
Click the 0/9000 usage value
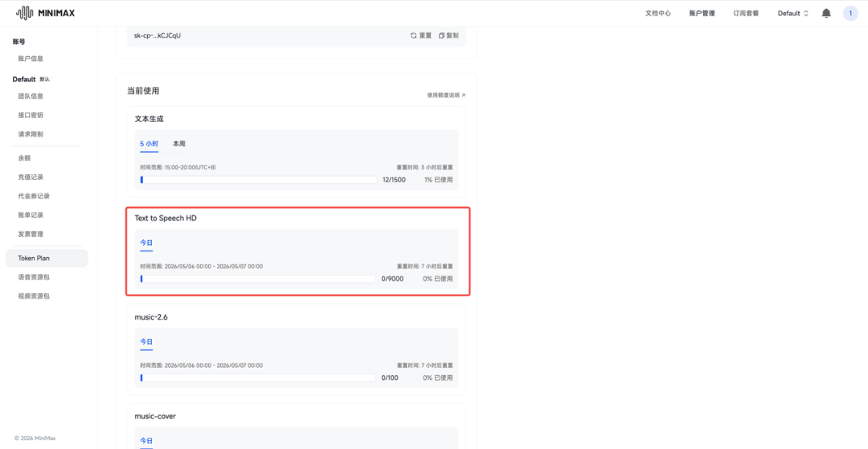(x=392, y=279)
